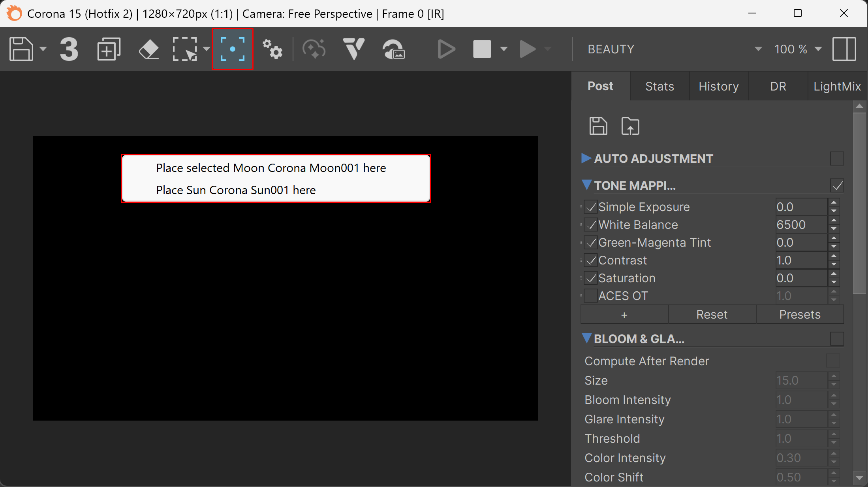Open the 100 % zoom dropdown
This screenshot has width=868, height=487.
[798, 49]
